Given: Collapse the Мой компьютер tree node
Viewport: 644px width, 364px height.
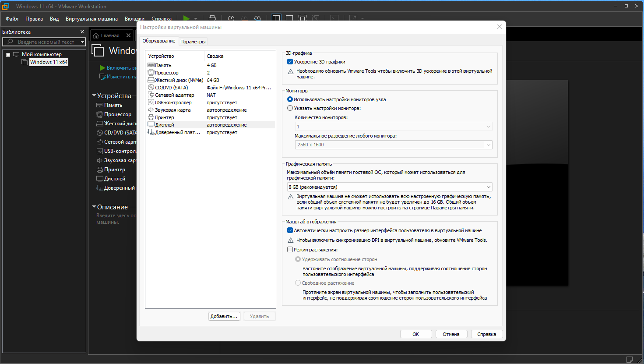Looking at the screenshot, I should click(8, 55).
